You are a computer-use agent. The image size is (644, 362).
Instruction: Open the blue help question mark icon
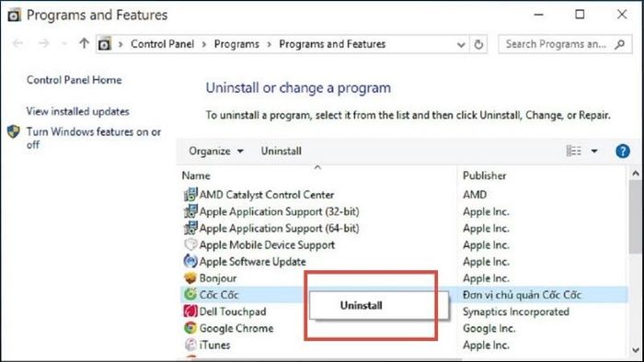click(x=623, y=151)
